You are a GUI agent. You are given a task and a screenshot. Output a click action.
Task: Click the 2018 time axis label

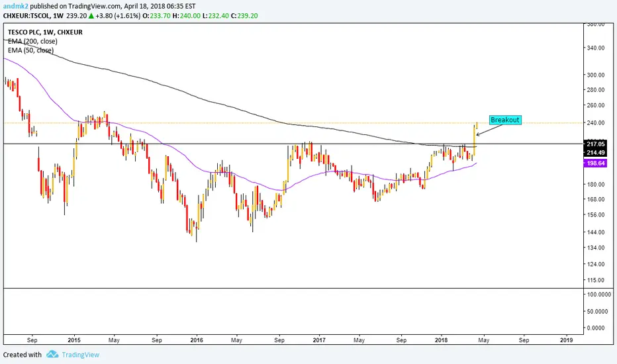442,340
